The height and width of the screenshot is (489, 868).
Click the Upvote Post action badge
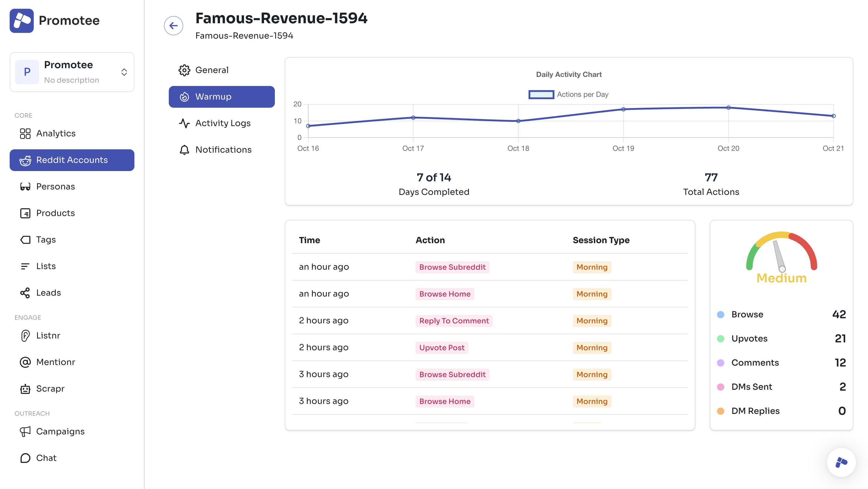pos(442,348)
